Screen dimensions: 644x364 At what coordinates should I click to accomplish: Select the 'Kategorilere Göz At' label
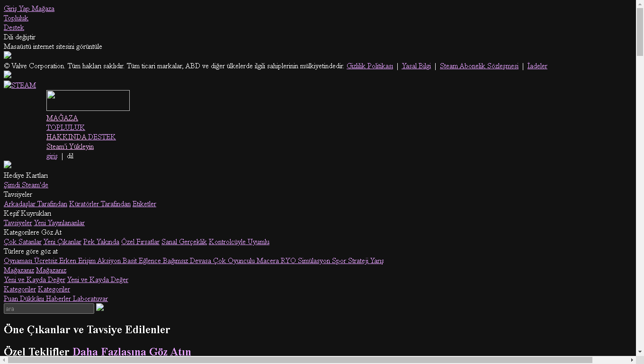(x=33, y=232)
